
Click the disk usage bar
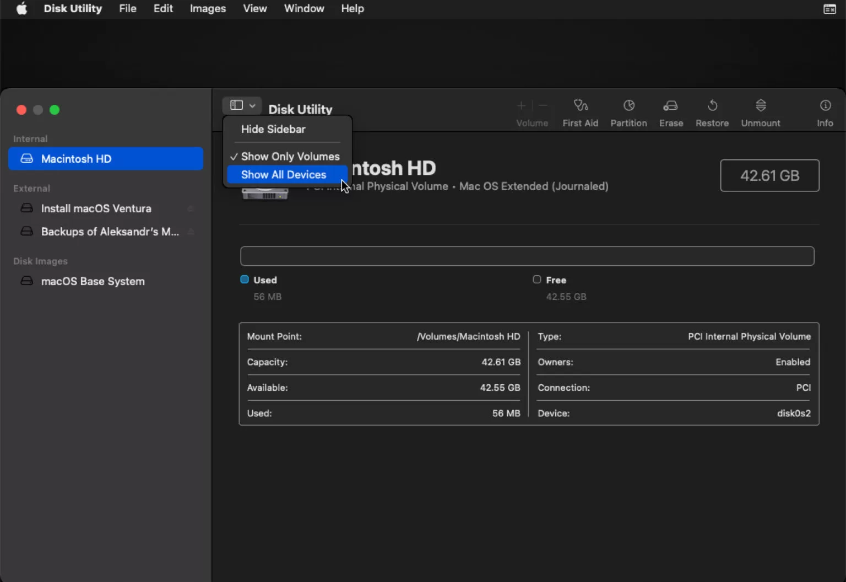tap(527, 256)
